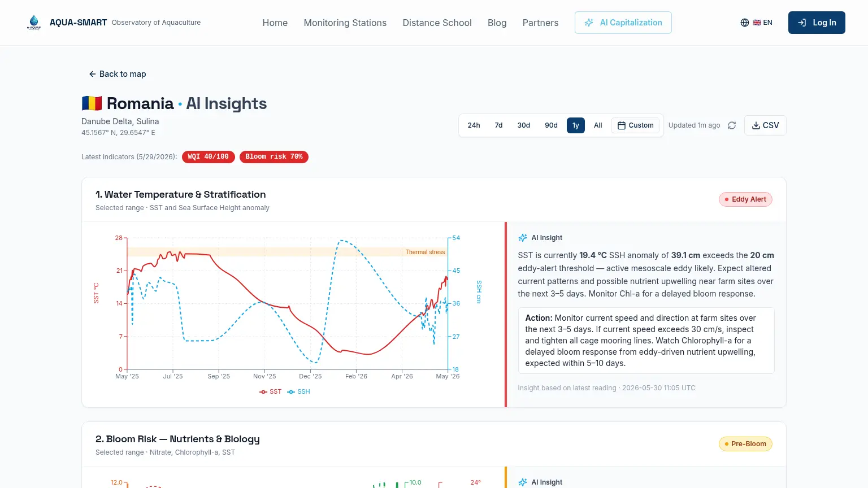The height and width of the screenshot is (488, 868).
Task: Select the 24h time range
Action: coord(474,125)
